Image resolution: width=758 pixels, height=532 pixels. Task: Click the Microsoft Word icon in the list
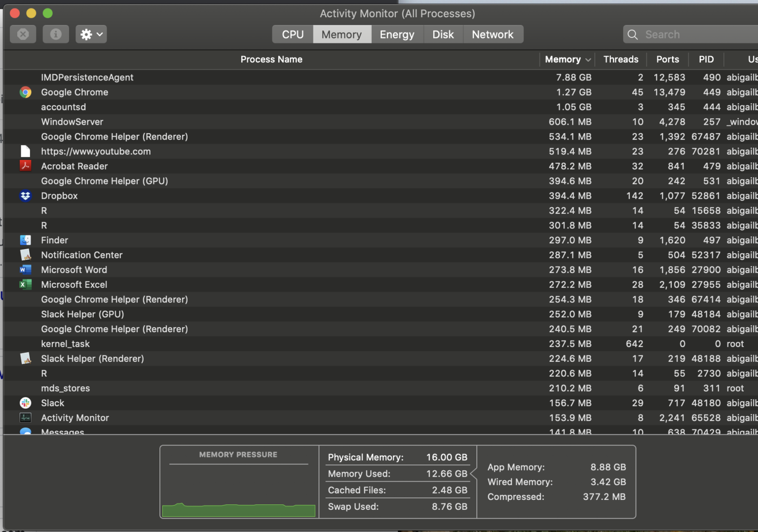(25, 270)
